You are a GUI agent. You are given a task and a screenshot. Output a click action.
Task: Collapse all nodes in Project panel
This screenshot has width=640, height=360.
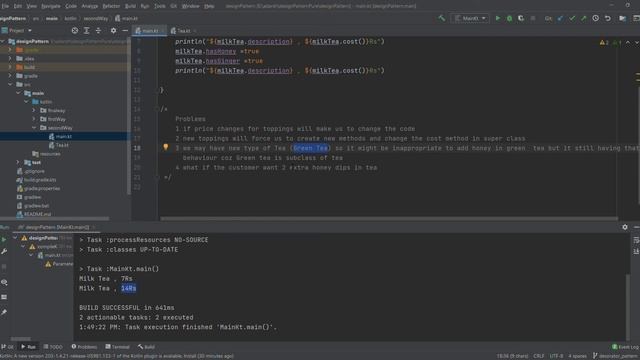[98, 31]
